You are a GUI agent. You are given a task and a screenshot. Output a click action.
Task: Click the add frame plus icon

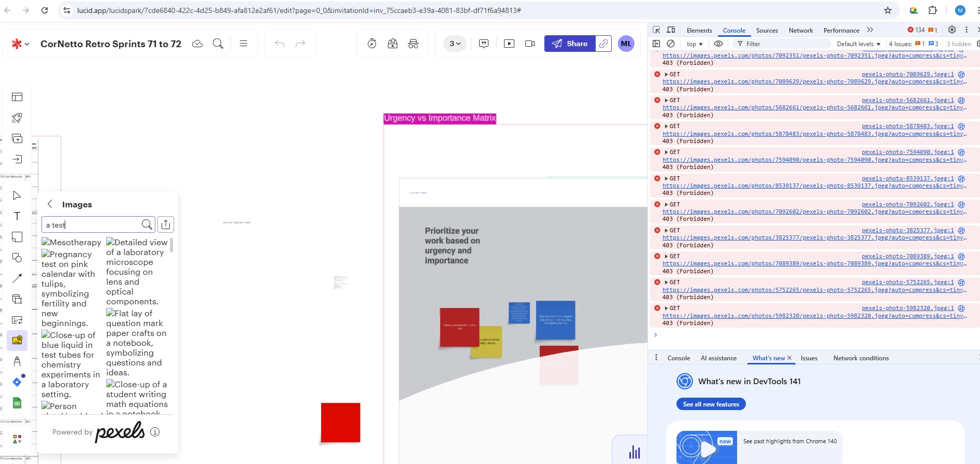tap(17, 138)
